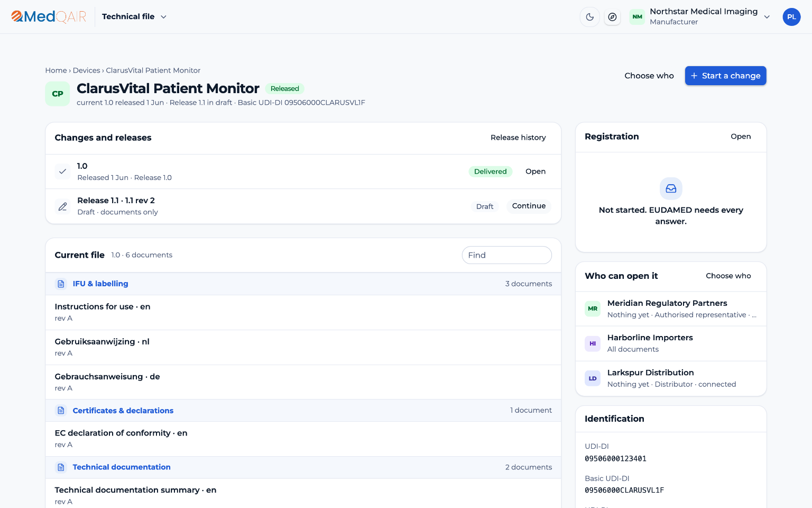
Task: Open the Technical file dropdown
Action: pyautogui.click(x=134, y=17)
